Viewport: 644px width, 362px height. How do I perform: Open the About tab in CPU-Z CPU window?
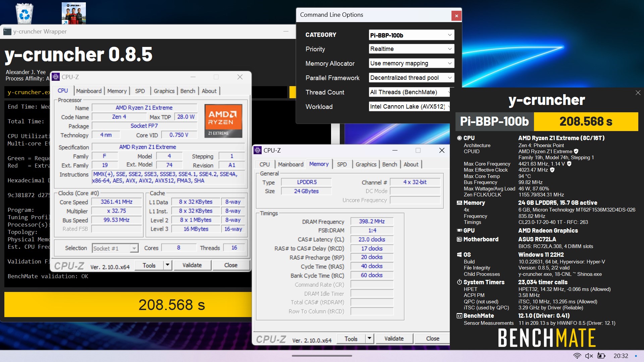pos(209,91)
